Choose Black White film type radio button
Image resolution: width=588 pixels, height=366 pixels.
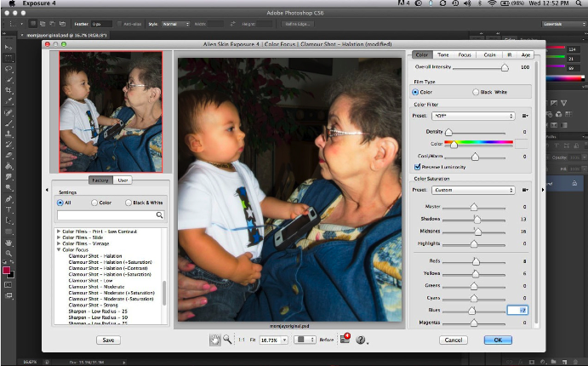tap(476, 92)
